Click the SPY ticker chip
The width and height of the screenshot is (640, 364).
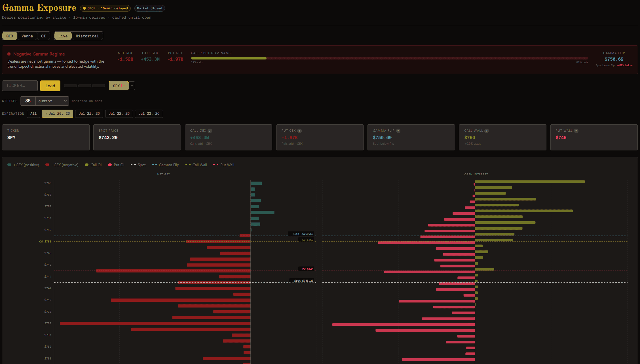(x=119, y=86)
